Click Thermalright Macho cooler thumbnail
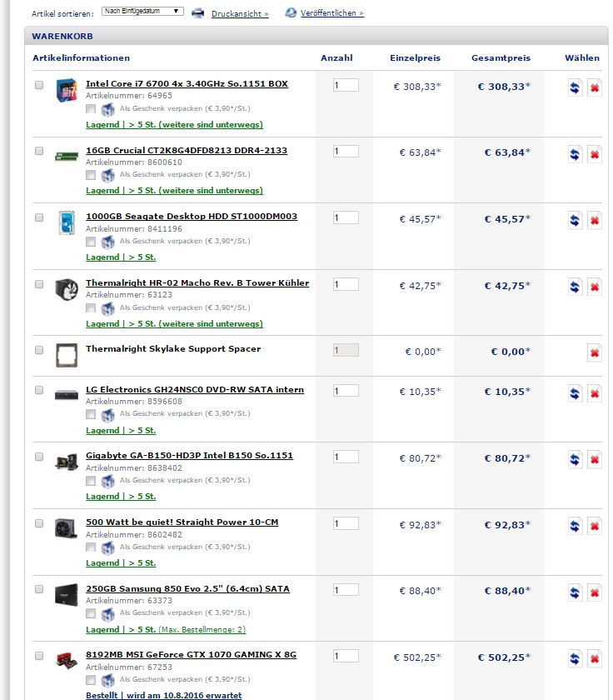This screenshot has width=613, height=700. [67, 289]
